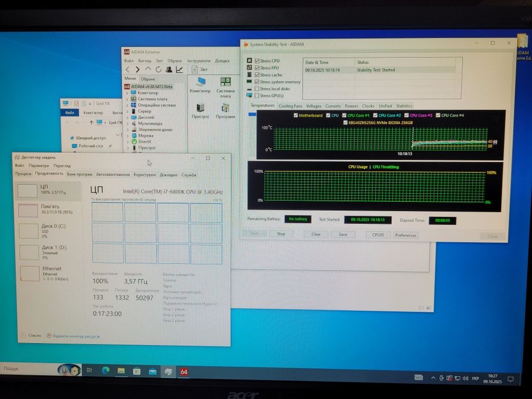Open the Комп'ютер icon in AIDA64 right pane

click(x=201, y=82)
